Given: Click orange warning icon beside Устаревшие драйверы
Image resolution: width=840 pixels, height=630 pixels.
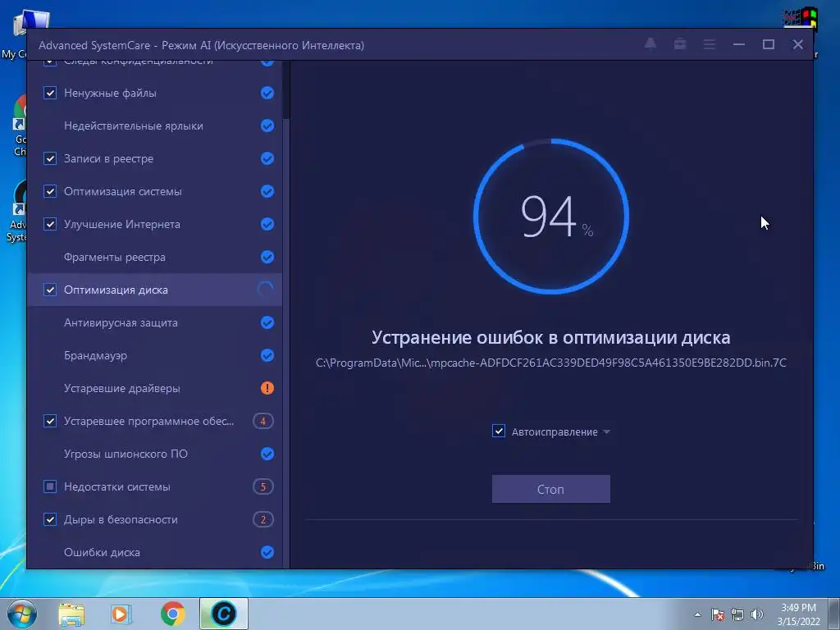Looking at the screenshot, I should tap(267, 388).
